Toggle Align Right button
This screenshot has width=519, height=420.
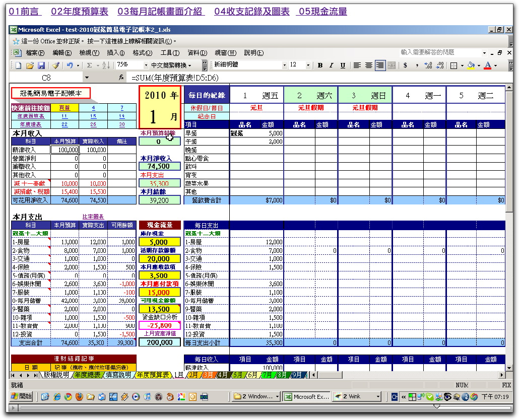[x=380, y=65]
